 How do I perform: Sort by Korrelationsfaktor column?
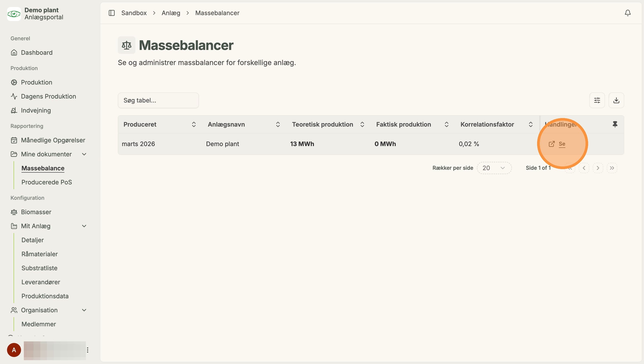(531, 124)
